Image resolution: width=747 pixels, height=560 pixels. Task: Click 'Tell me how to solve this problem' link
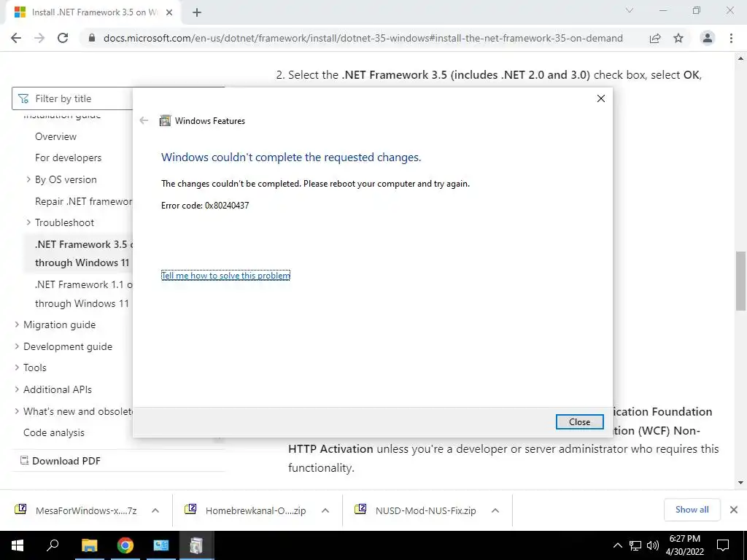coord(225,275)
